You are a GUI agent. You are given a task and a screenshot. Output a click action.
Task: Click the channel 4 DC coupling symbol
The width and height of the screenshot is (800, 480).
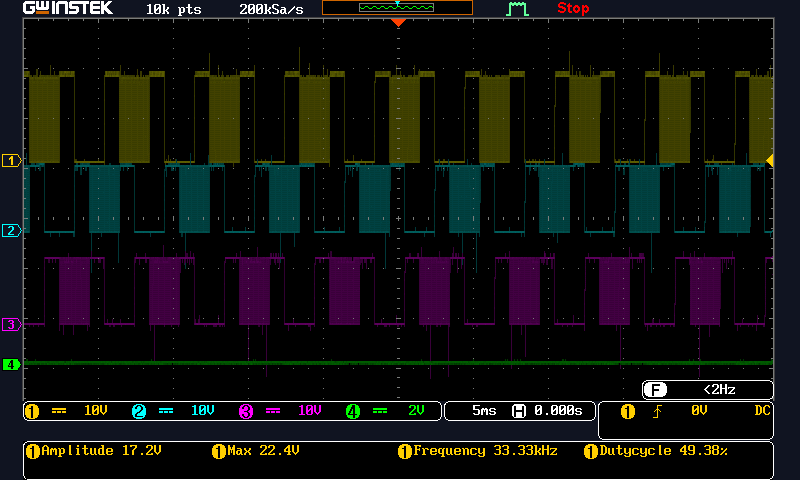pyautogui.click(x=380, y=411)
